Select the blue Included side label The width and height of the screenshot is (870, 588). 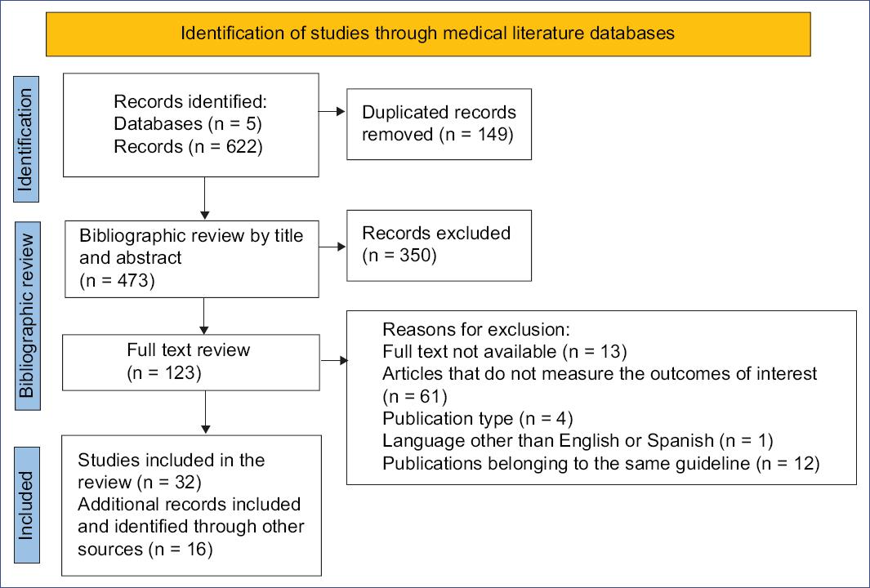[x=27, y=504]
